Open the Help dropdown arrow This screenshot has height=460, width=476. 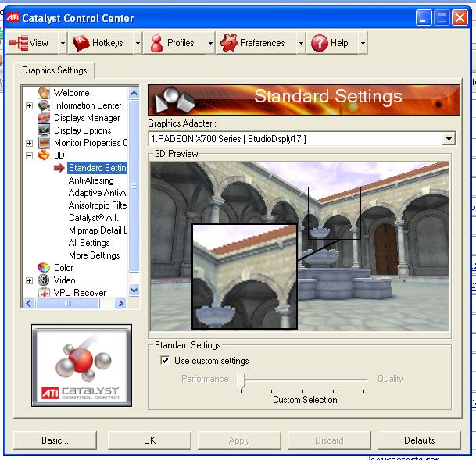click(x=363, y=43)
